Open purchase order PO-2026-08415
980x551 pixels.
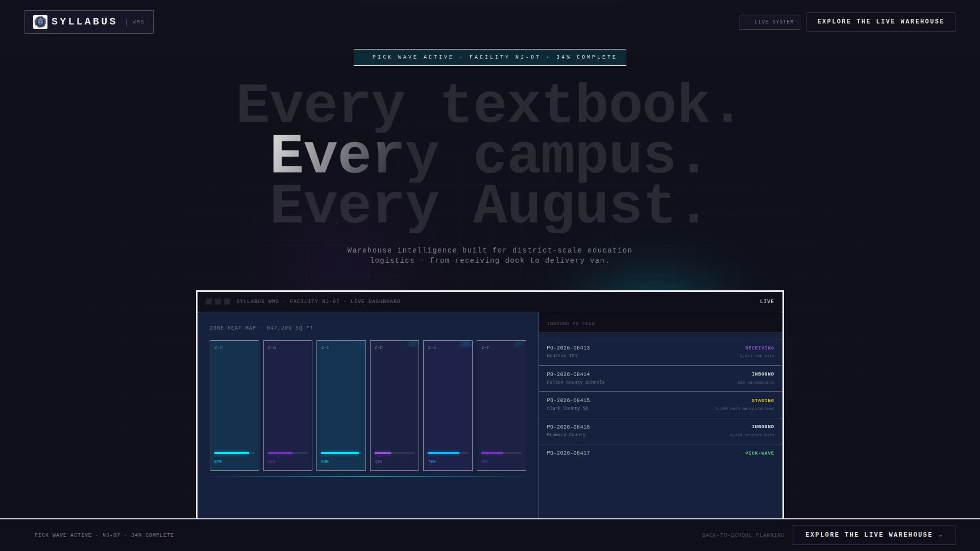[x=660, y=405]
